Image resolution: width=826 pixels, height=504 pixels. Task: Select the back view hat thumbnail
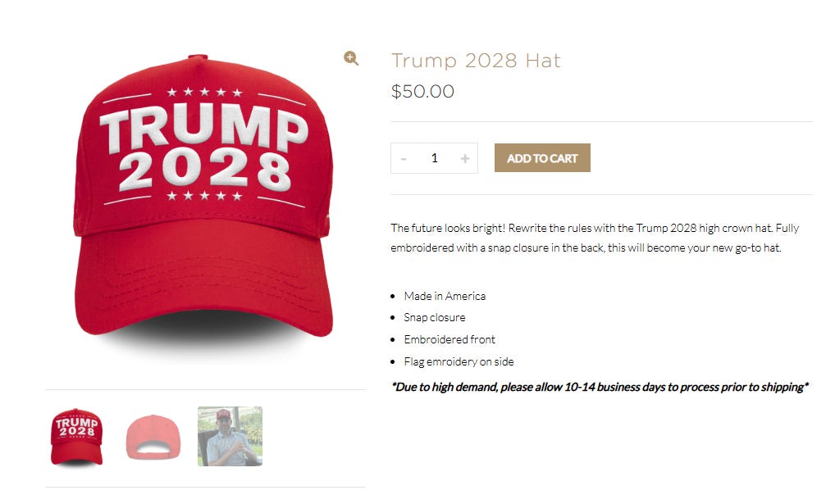(x=153, y=437)
